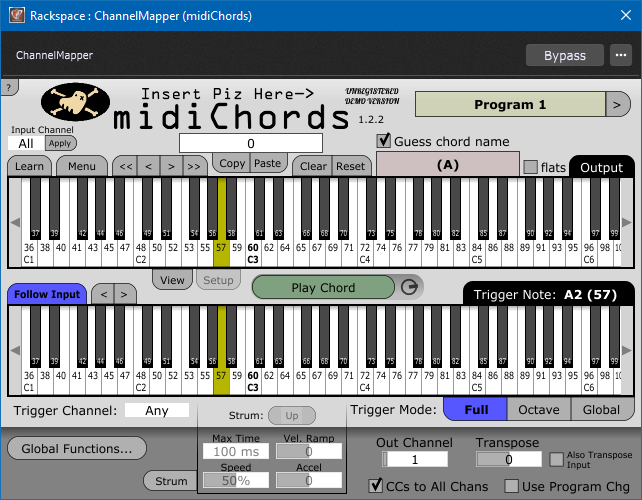
Task: Click black key 61 on upper keyboard
Action: 259,208
